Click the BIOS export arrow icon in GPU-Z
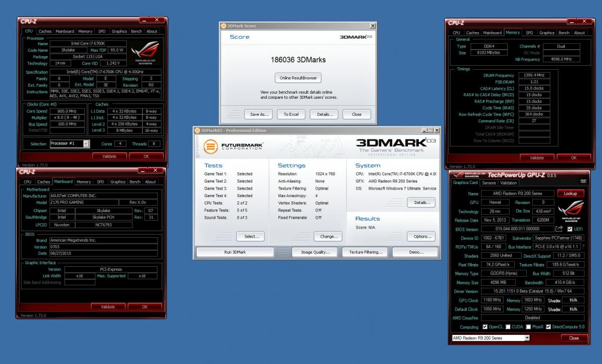The width and height of the screenshot is (602, 364). (x=559, y=229)
